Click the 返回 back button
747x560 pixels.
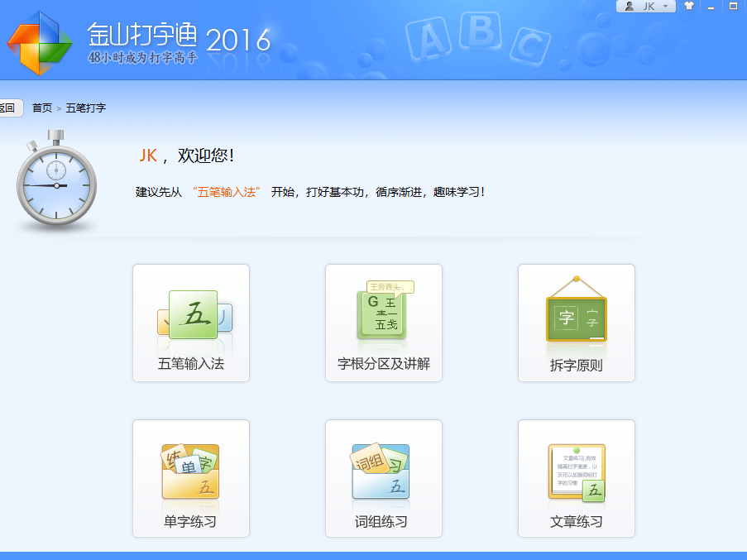click(x=10, y=108)
